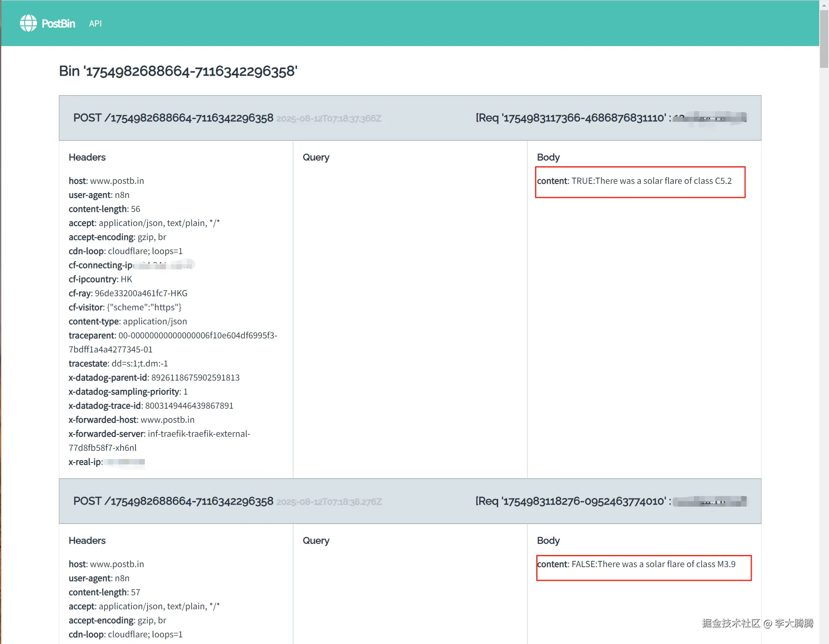Open the API menu item

coord(95,24)
